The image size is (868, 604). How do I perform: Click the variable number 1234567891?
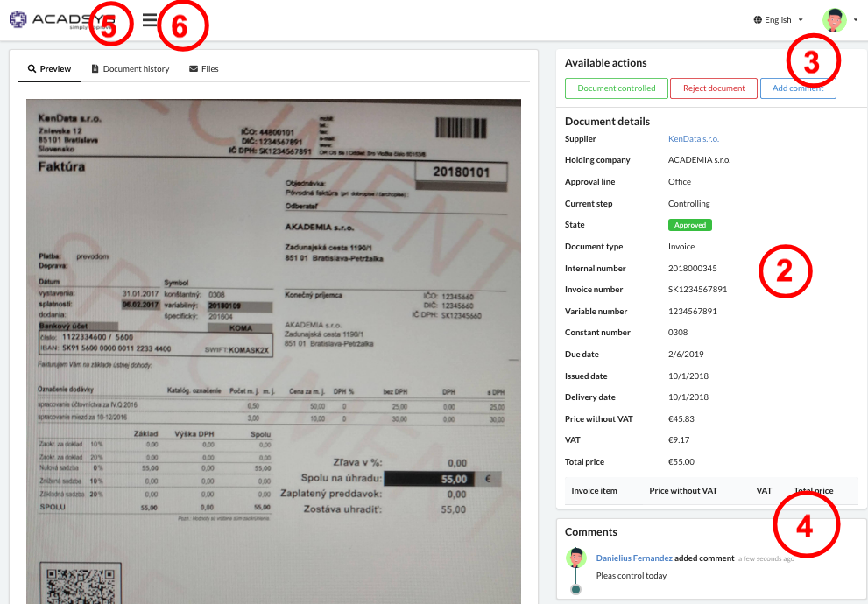coord(693,312)
